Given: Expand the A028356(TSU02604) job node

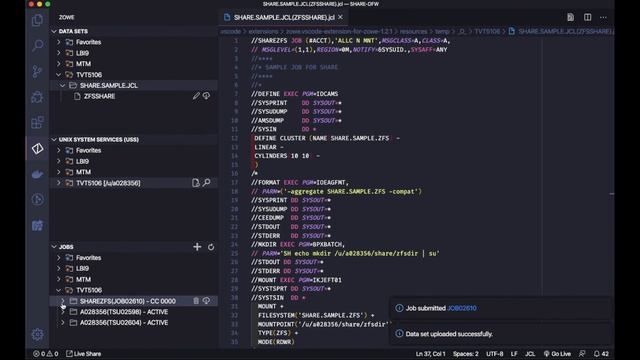Looking at the screenshot, I should (62, 322).
